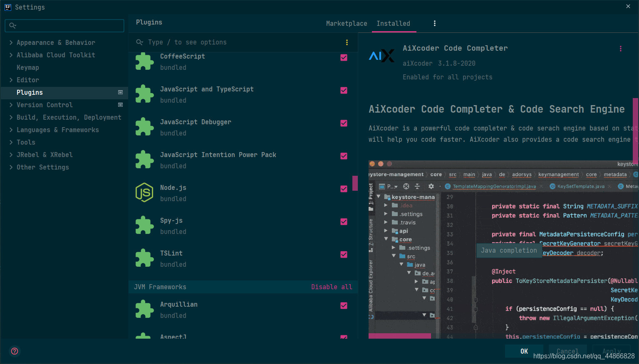639x364 pixels.
Task: Click the Spy-js plugin puzzle icon
Action: tap(144, 225)
